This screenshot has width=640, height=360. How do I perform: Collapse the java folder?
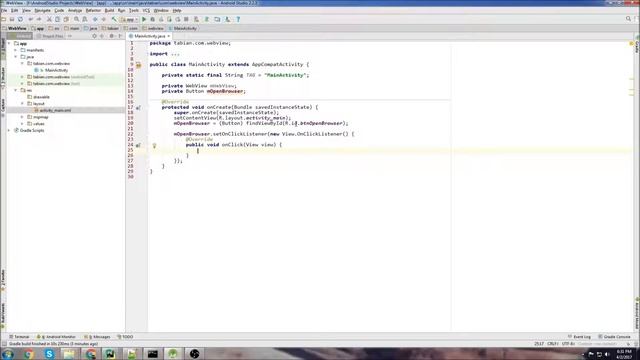(x=16, y=57)
